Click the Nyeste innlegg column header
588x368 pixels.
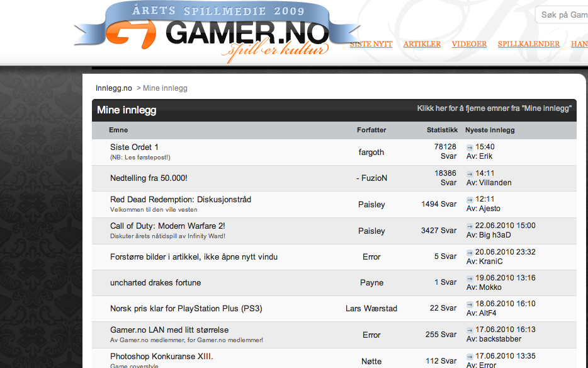pyautogui.click(x=490, y=130)
